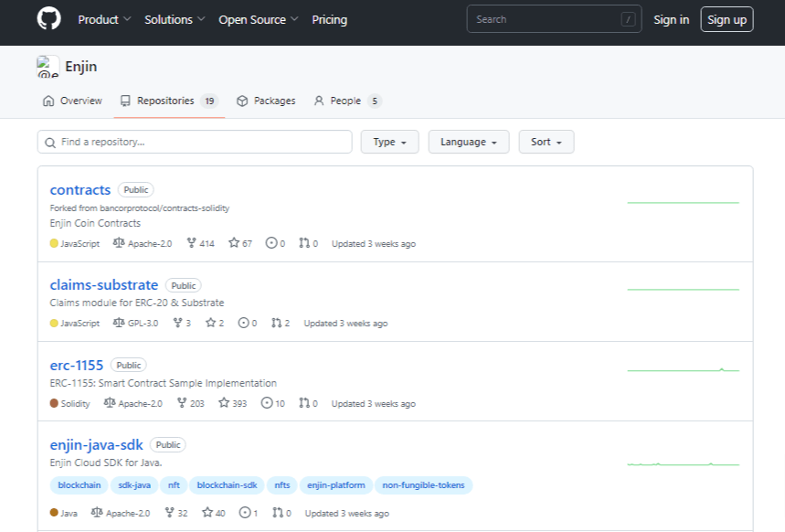Focus the top Search field

pyautogui.click(x=554, y=19)
